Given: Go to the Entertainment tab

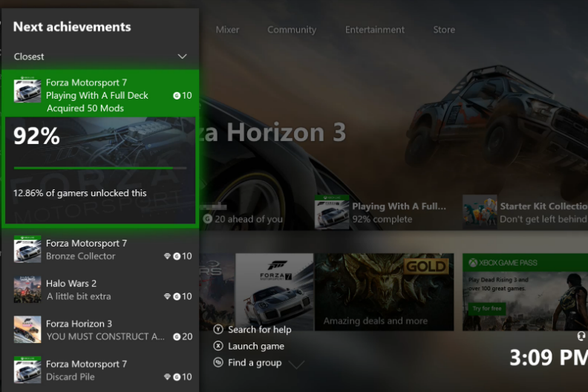Looking at the screenshot, I should pyautogui.click(x=375, y=30).
